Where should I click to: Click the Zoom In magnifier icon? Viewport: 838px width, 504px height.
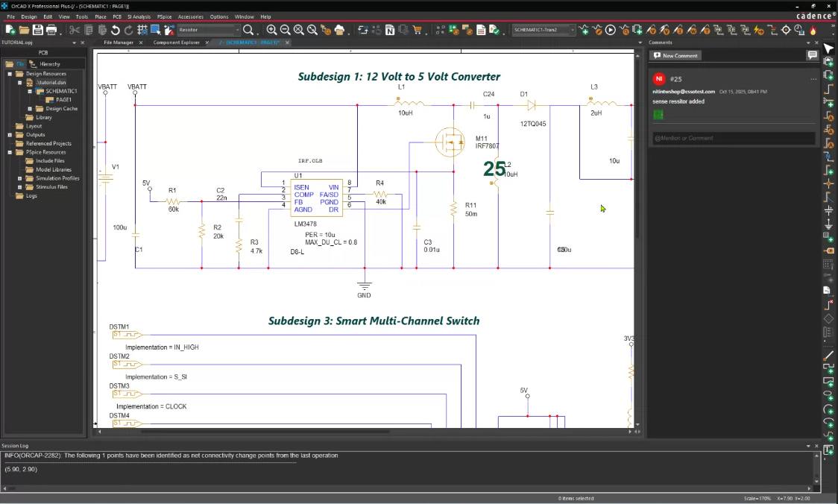click(271, 30)
